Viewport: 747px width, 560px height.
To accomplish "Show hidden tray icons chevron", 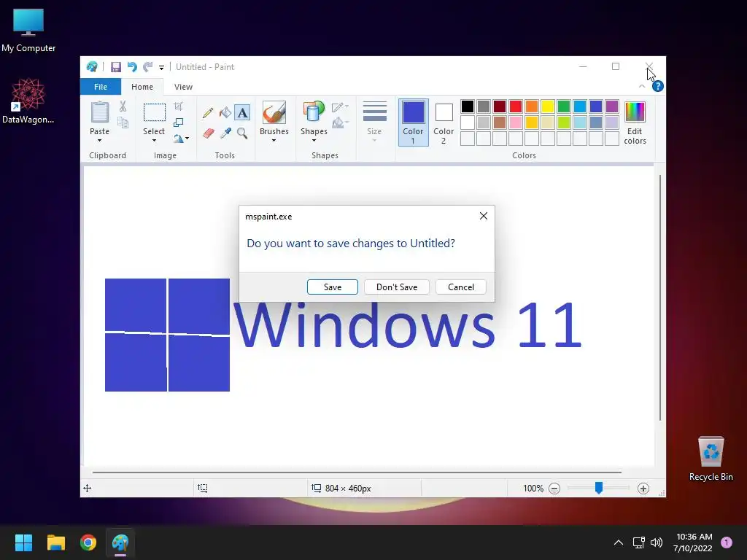I will (619, 542).
